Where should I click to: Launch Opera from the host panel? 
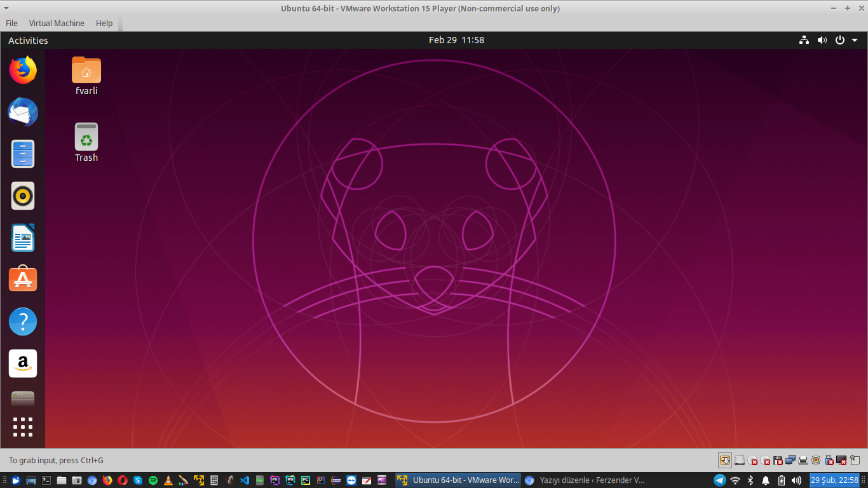[x=123, y=480]
